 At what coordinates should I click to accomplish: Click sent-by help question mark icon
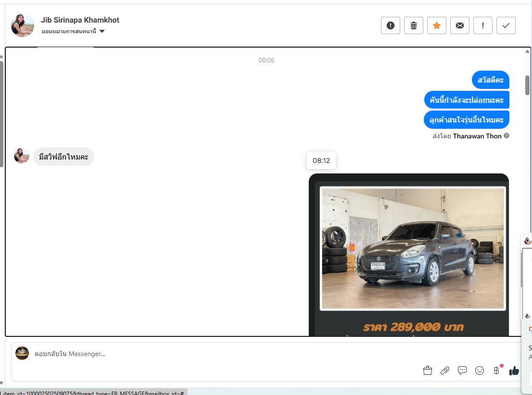click(506, 136)
